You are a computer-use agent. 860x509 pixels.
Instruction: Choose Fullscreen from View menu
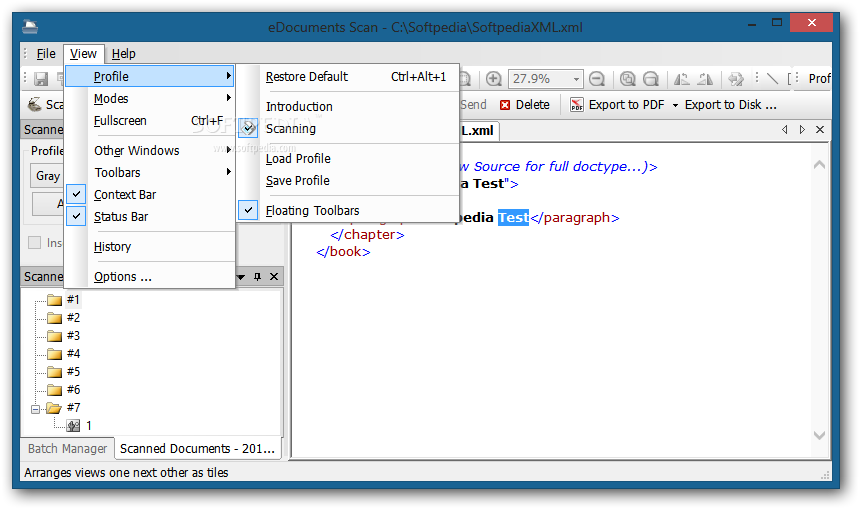coord(149,121)
